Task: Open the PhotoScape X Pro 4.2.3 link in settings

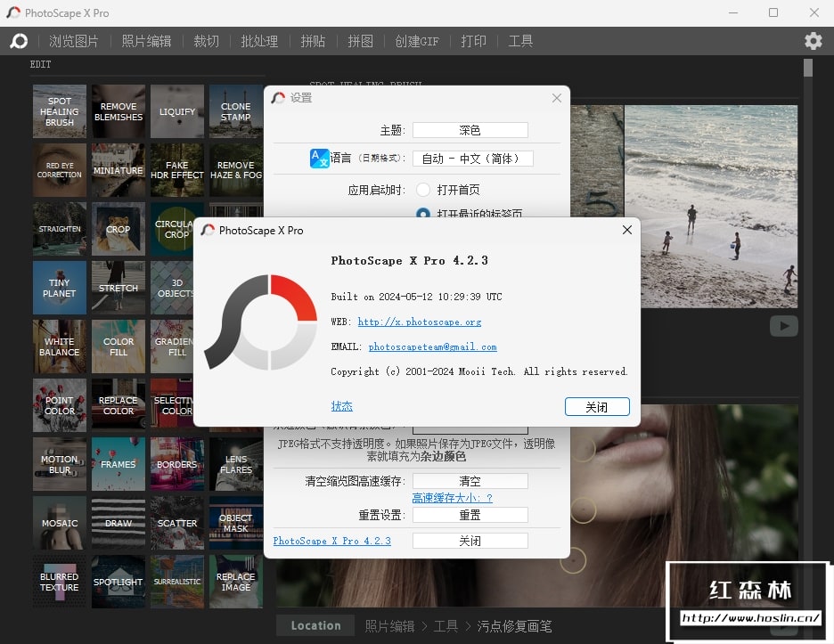Action: [x=331, y=541]
